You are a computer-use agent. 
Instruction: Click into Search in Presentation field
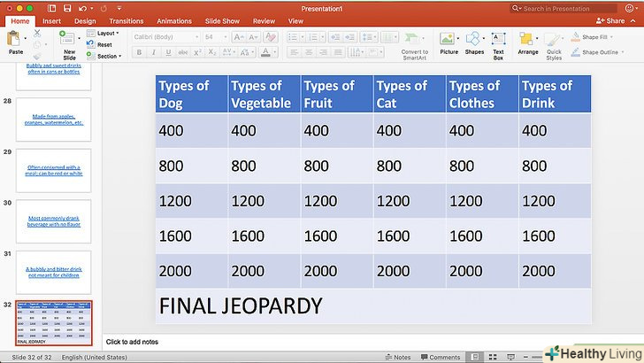[563, 8]
